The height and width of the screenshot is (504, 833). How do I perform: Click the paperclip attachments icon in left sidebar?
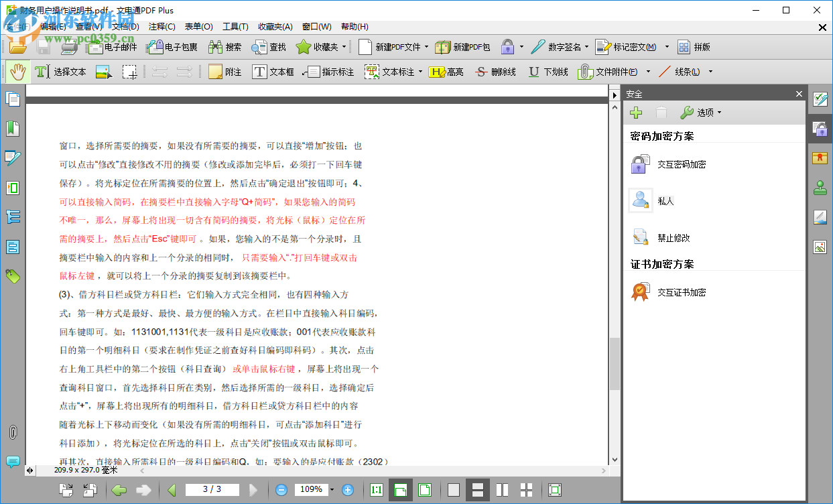click(13, 432)
